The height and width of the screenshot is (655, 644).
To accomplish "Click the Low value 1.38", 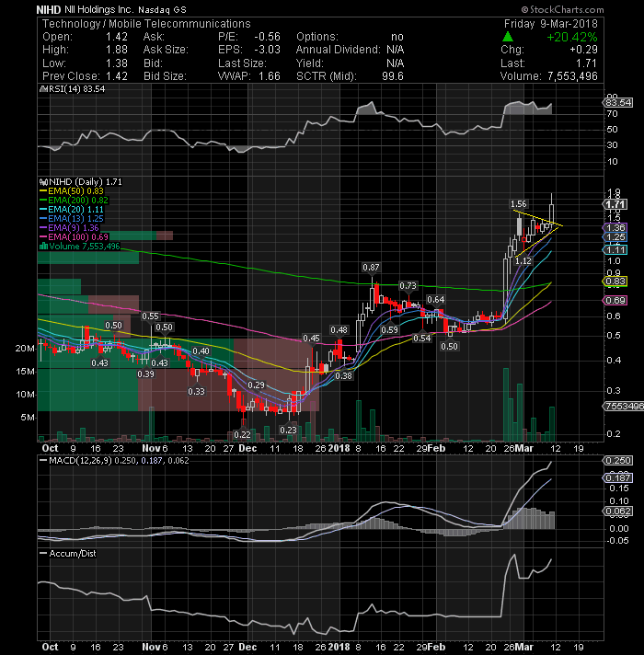I will [x=117, y=63].
